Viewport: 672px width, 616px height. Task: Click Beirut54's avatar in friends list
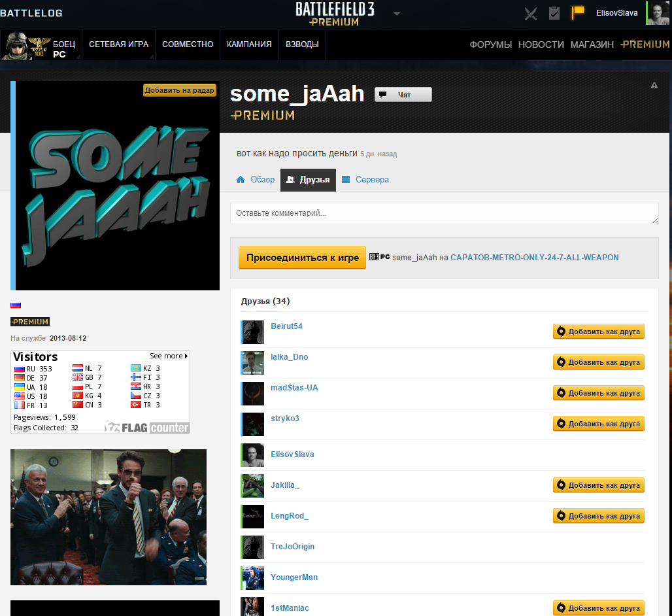[x=252, y=332]
